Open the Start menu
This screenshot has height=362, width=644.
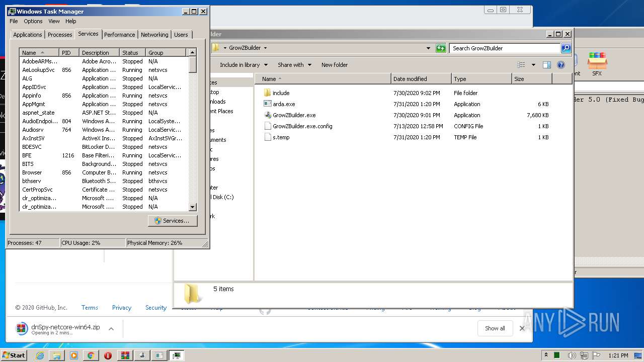click(x=14, y=355)
